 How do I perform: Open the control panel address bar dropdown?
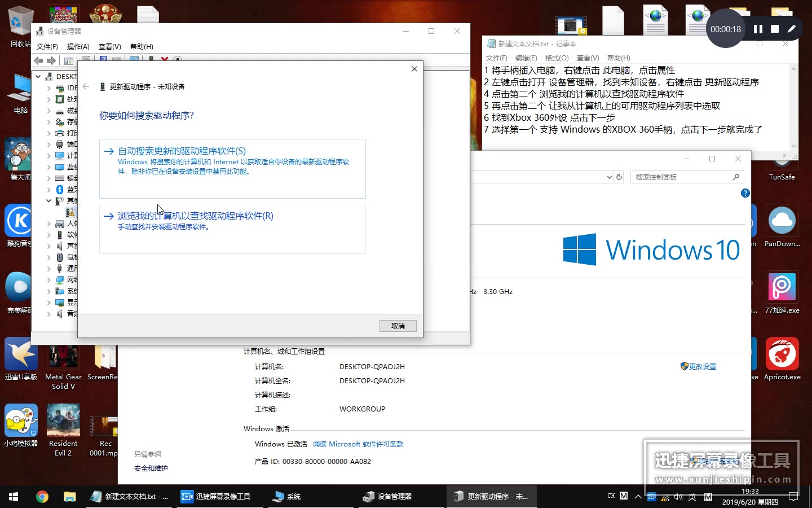pos(609,177)
